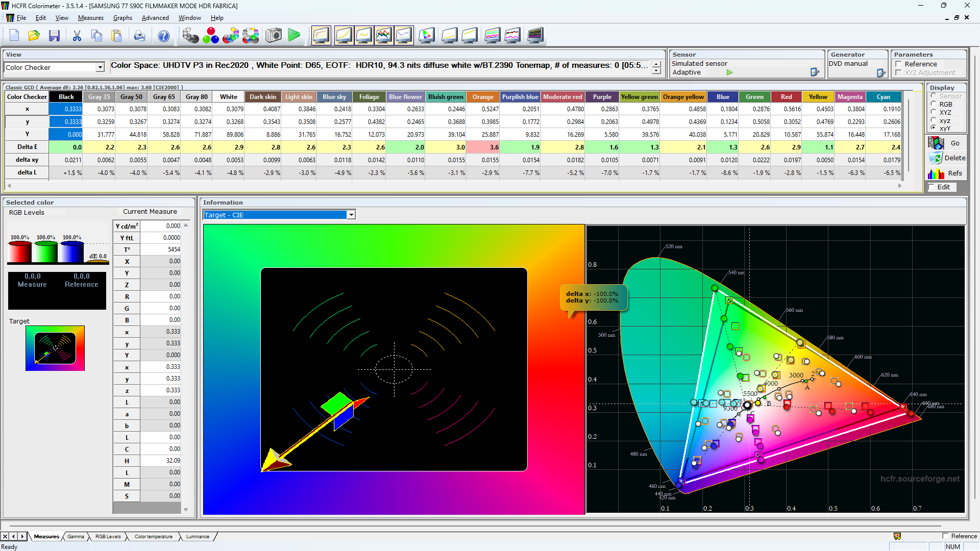Toggle the CIE diagram view icon

click(x=427, y=36)
